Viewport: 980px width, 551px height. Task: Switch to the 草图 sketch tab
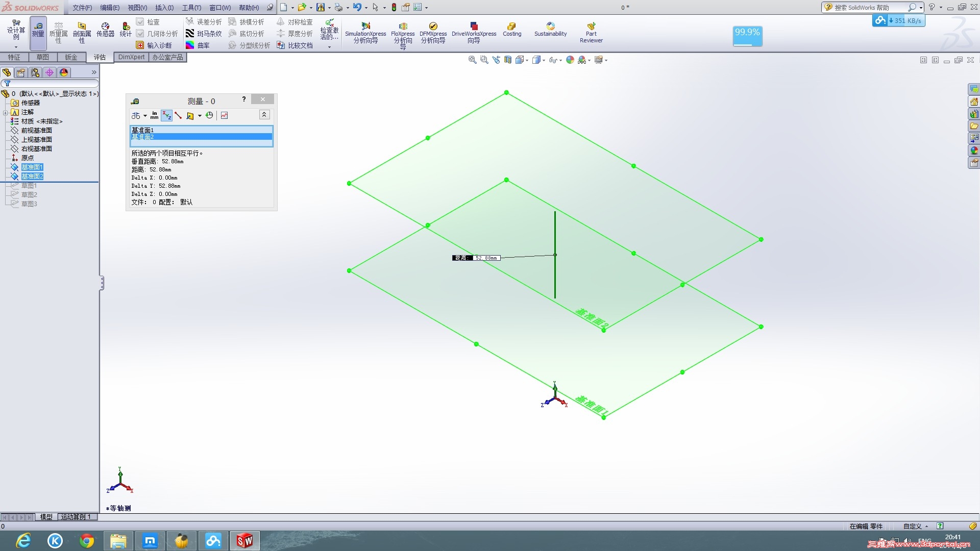point(42,57)
